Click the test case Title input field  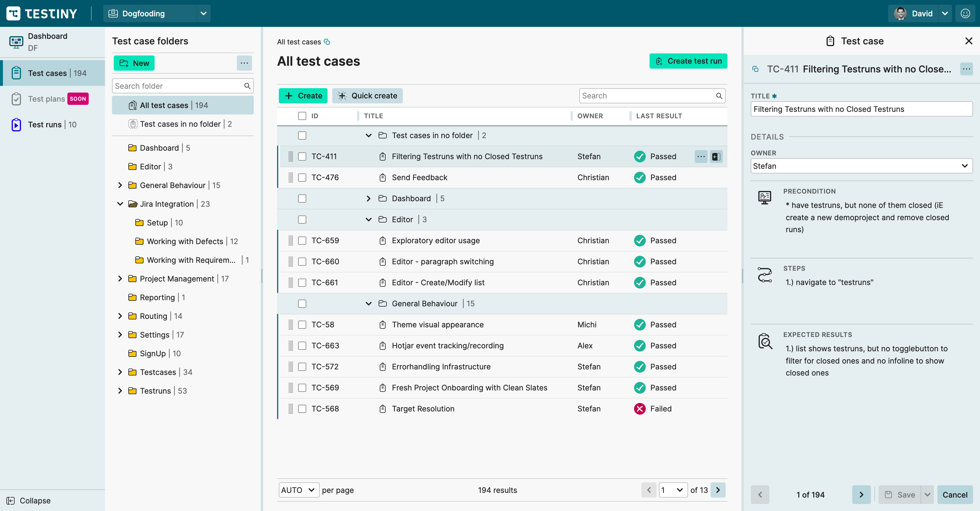tap(861, 109)
